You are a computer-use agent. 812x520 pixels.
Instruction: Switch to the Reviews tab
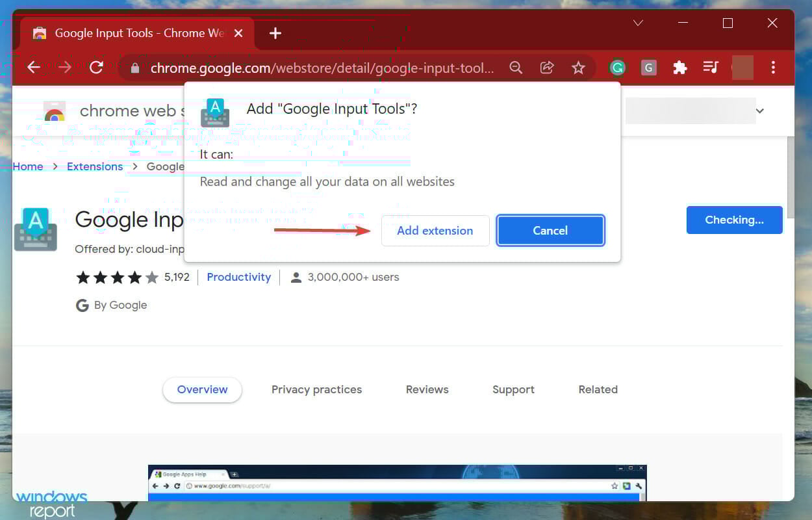[427, 389]
